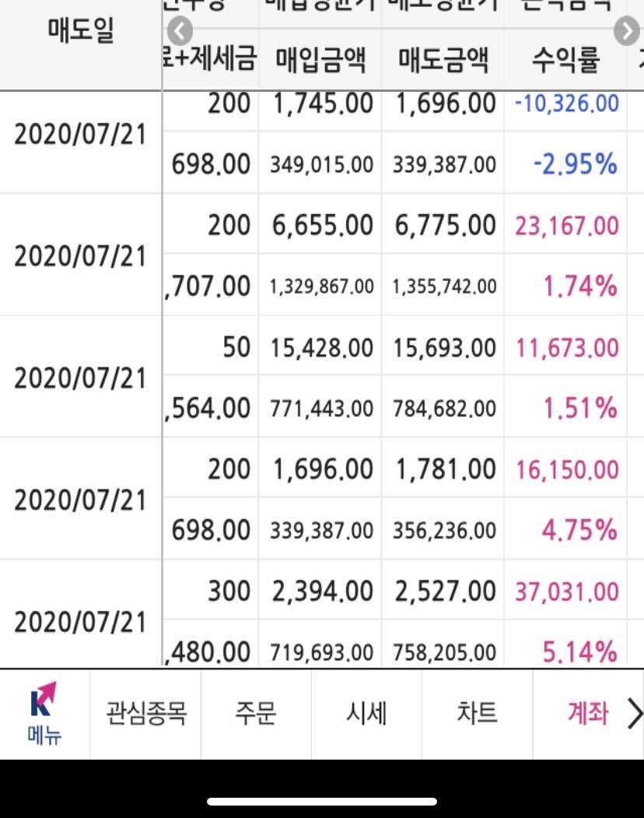Select the 15,693.00 sell price cell
Screen dimensions: 644x818
444,348
